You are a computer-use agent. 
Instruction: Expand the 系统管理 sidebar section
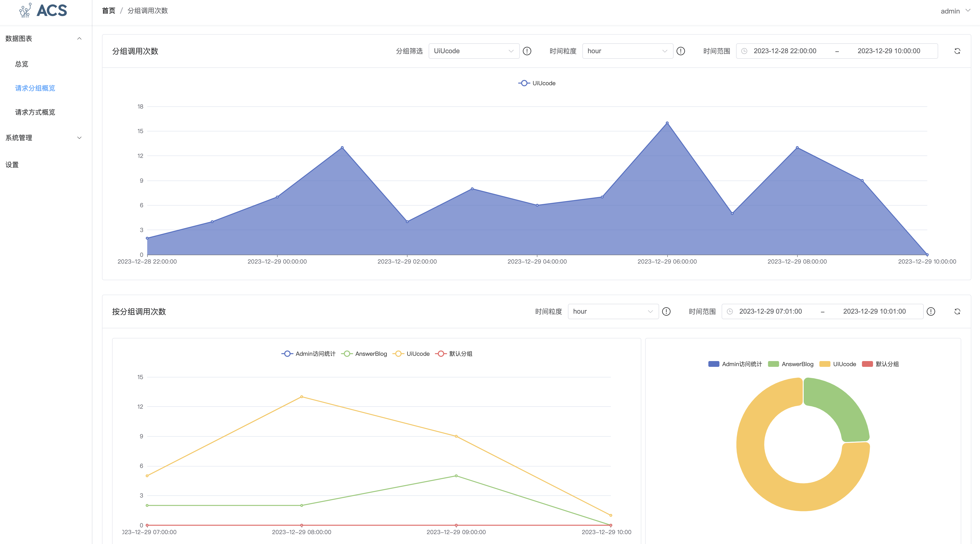[x=46, y=138]
